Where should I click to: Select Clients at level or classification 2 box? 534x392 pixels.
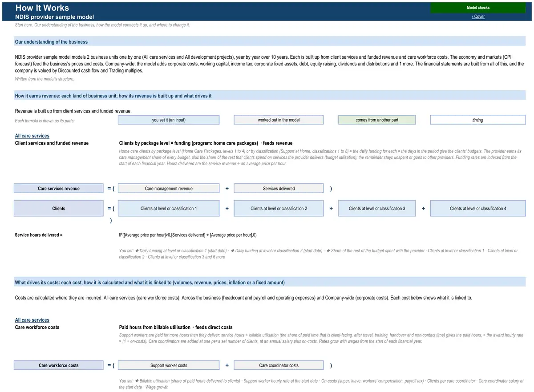[x=279, y=208]
